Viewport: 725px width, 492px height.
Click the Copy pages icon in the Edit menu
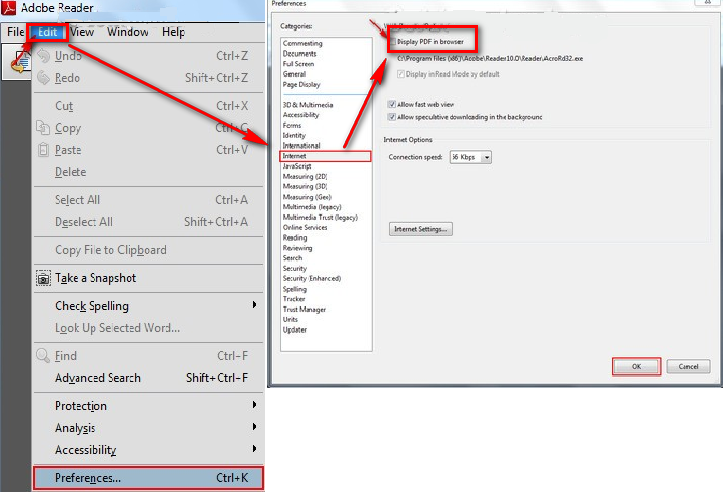coord(43,128)
